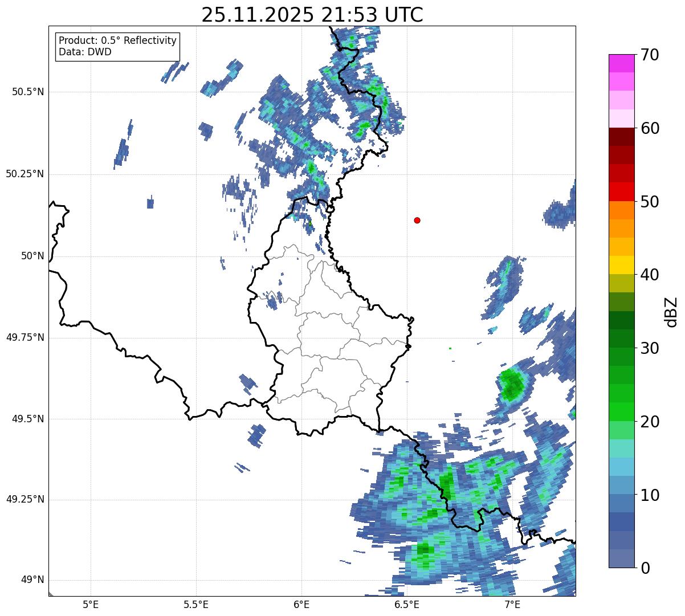The height and width of the screenshot is (616, 685).
Task: Click the dark maroon swatch below 60
Action: (622, 137)
